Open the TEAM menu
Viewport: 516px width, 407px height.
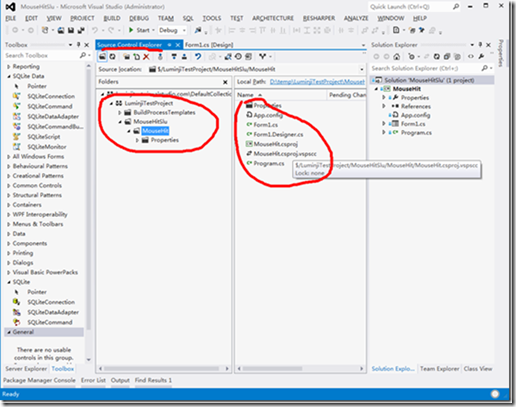(166, 18)
